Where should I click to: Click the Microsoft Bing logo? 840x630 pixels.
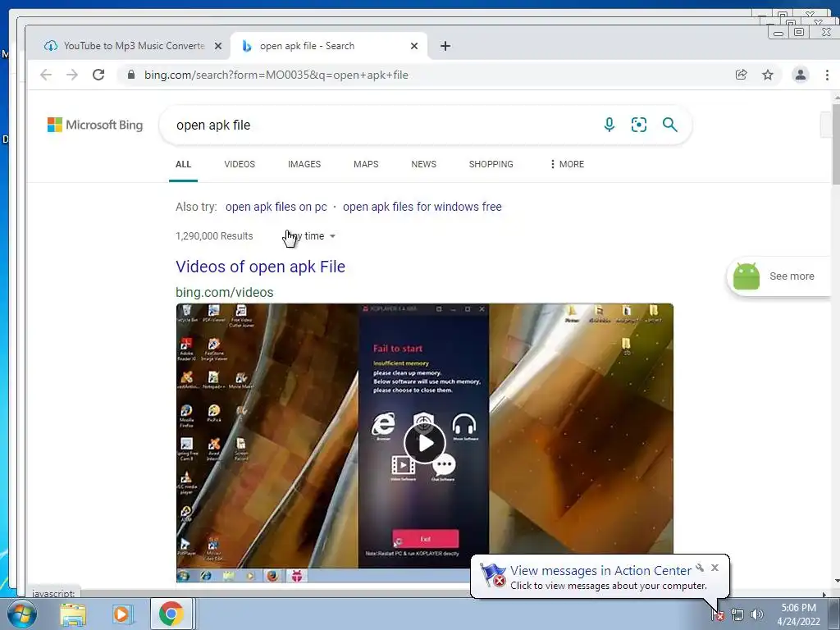pos(95,125)
